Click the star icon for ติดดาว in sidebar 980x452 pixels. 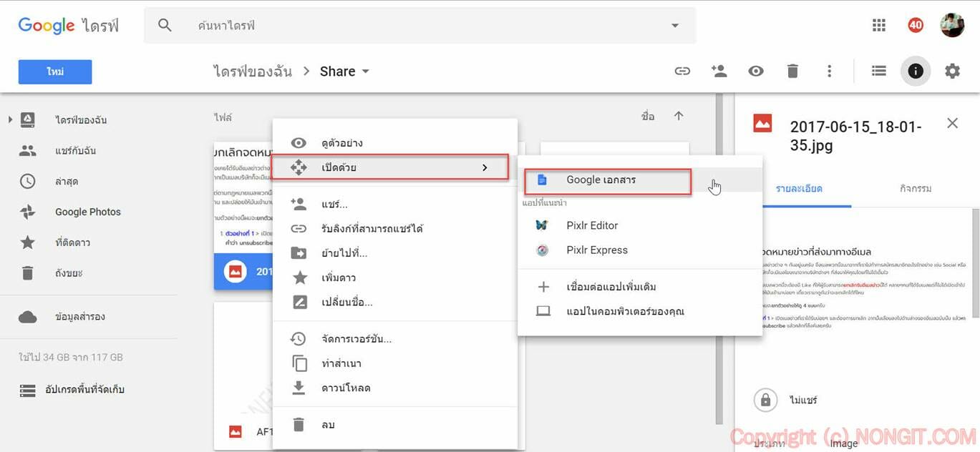coord(27,242)
